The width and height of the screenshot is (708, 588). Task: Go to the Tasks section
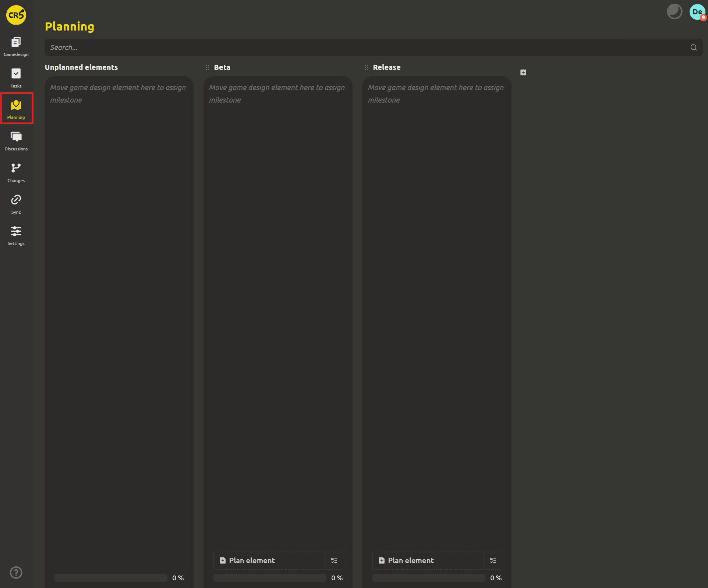click(16, 78)
